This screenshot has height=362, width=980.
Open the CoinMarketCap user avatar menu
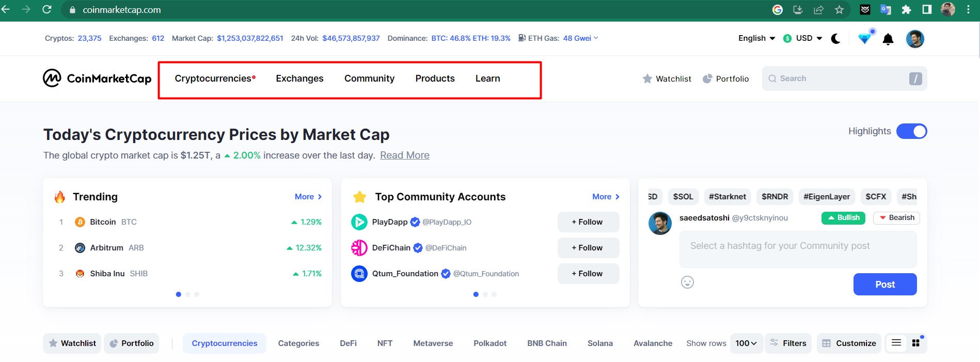click(915, 39)
